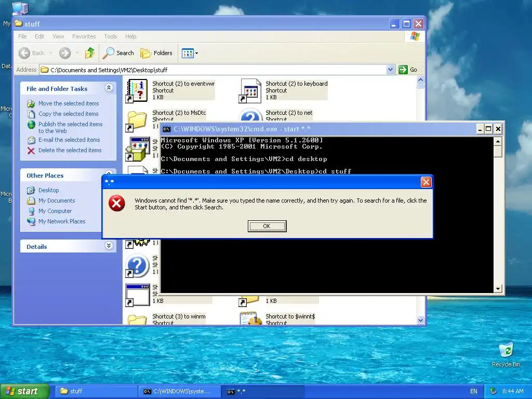Select 'Shortcut (2) to eventvwr' file icon
The image size is (532, 399).
pos(137,90)
